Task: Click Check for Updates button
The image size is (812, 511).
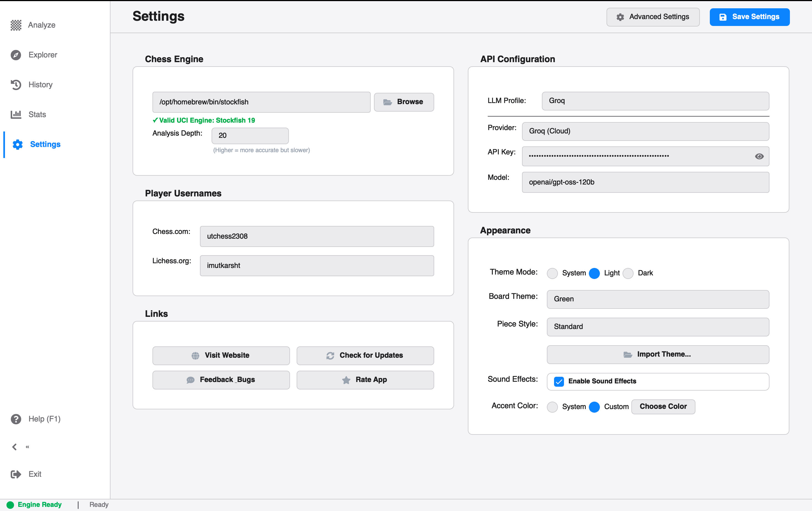Action: tap(365, 355)
